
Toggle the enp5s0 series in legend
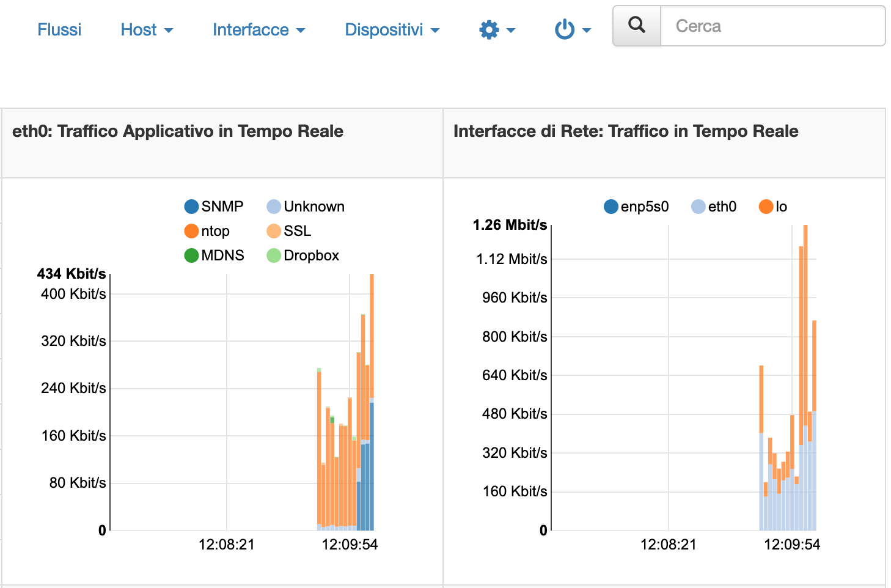pyautogui.click(x=636, y=207)
